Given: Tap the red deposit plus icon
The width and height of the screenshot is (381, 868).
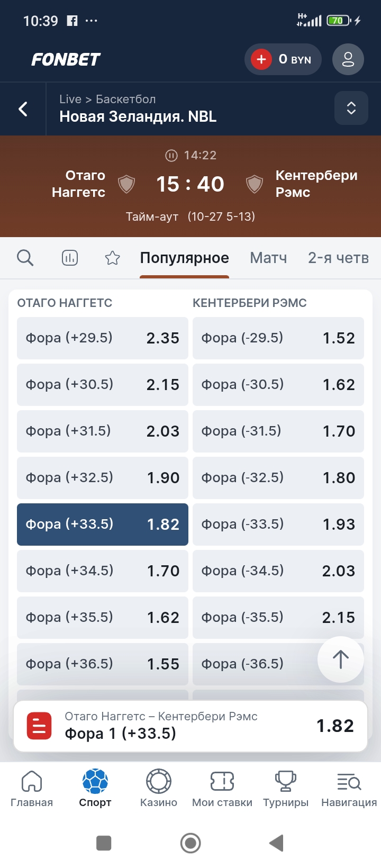Looking at the screenshot, I should (x=261, y=59).
